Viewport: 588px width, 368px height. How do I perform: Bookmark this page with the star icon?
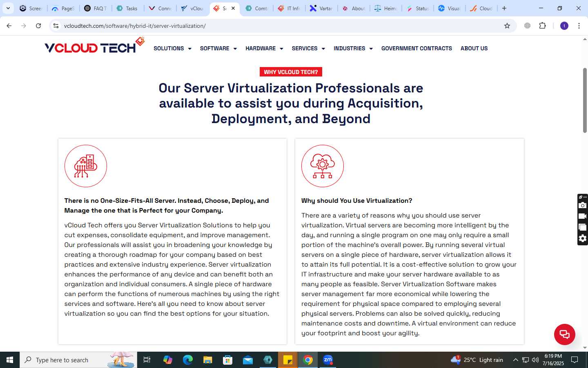[507, 26]
